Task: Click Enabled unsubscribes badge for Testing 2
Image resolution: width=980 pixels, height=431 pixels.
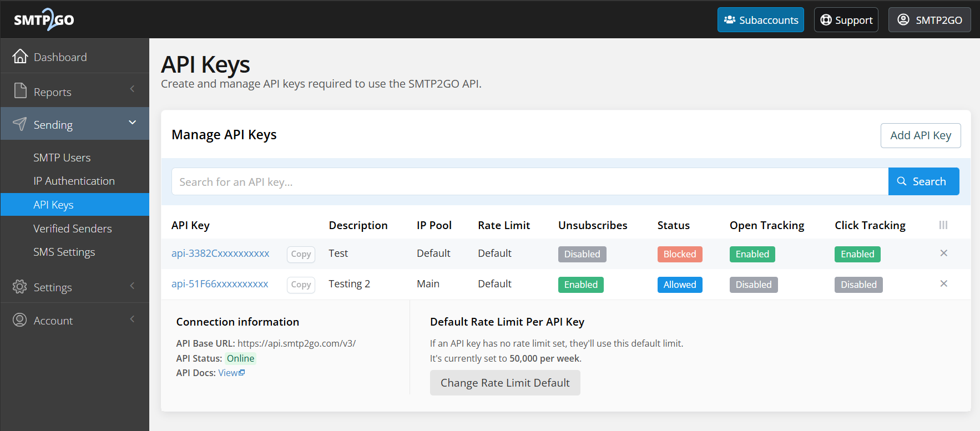Action: click(581, 285)
